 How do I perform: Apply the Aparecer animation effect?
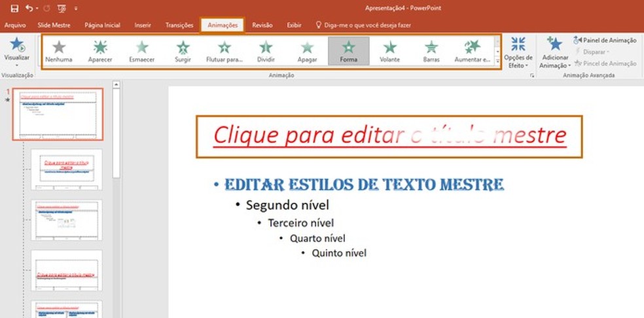coord(100,51)
